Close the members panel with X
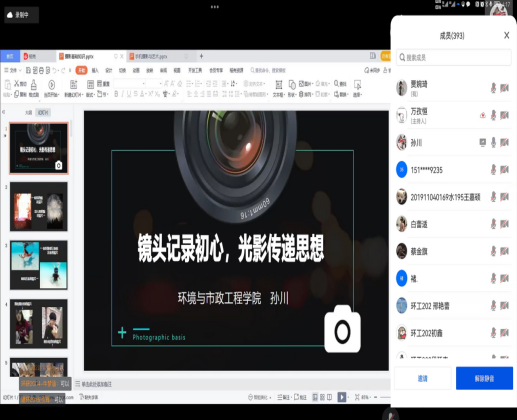The image size is (517, 420). click(x=507, y=35)
